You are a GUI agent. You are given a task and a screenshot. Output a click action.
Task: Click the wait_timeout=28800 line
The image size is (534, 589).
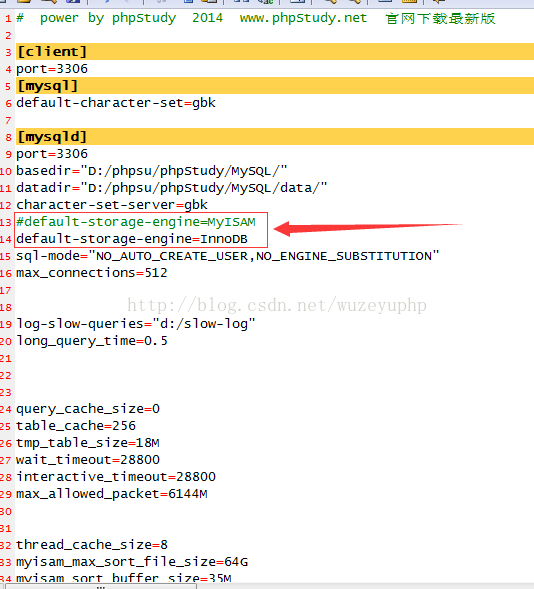tap(88, 460)
